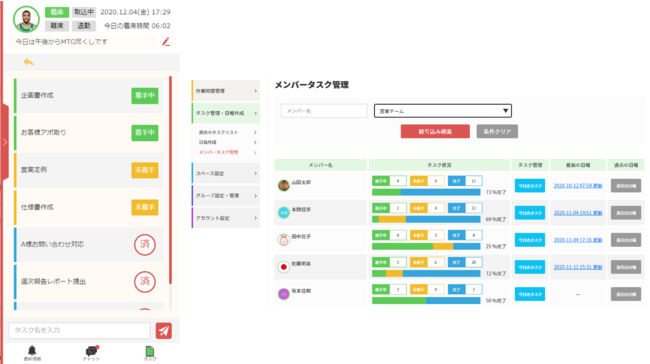
Task: Toggle 済 stamp on A様お問い合わせ対応 task
Action: point(145,244)
